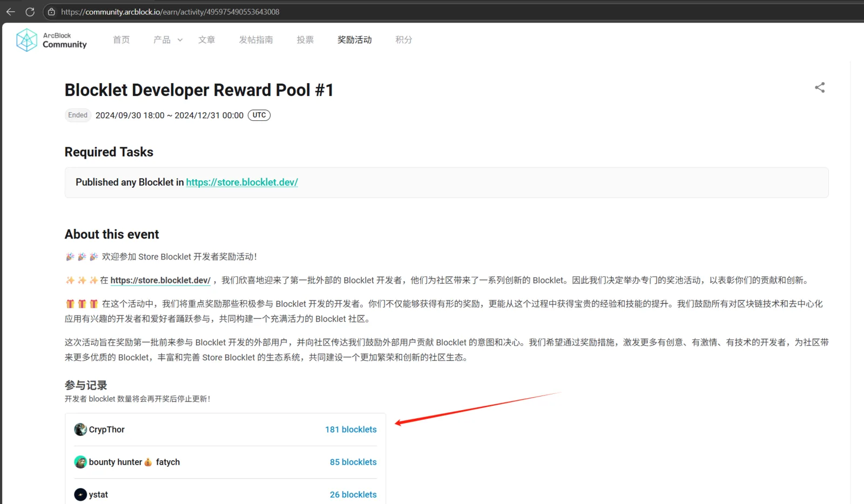View site info via the lock icon
The image size is (864, 504).
point(51,12)
